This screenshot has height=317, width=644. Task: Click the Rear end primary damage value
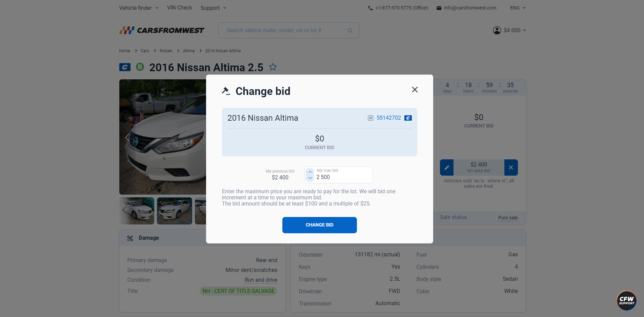(266, 260)
